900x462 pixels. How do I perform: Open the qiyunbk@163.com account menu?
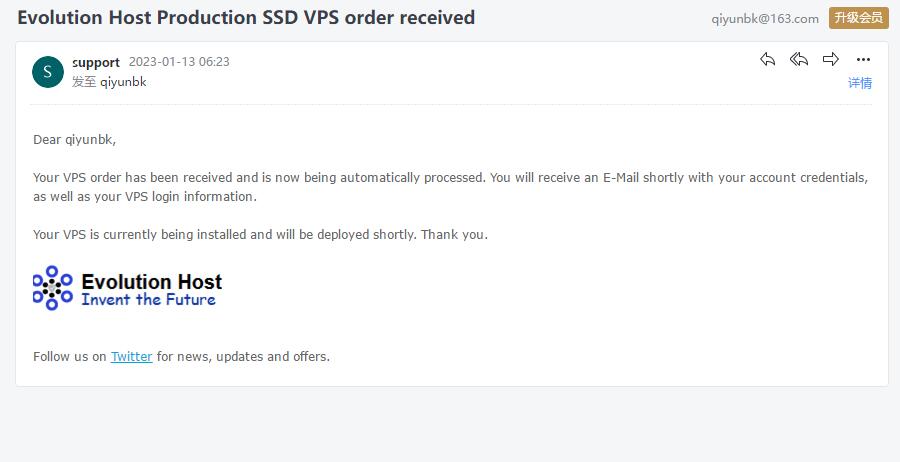click(x=765, y=19)
